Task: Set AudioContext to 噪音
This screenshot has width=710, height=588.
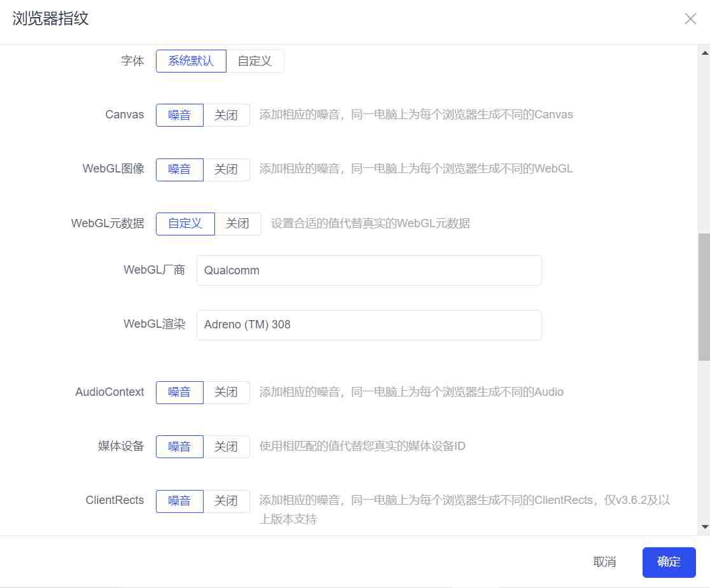Action: (x=179, y=392)
